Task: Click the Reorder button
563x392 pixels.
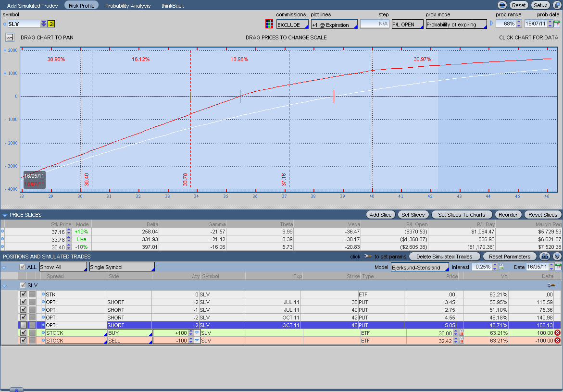Action: pyautogui.click(x=508, y=214)
